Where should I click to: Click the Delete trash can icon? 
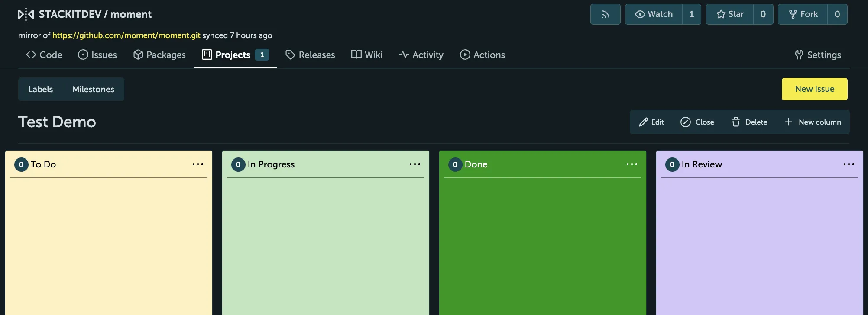(736, 122)
